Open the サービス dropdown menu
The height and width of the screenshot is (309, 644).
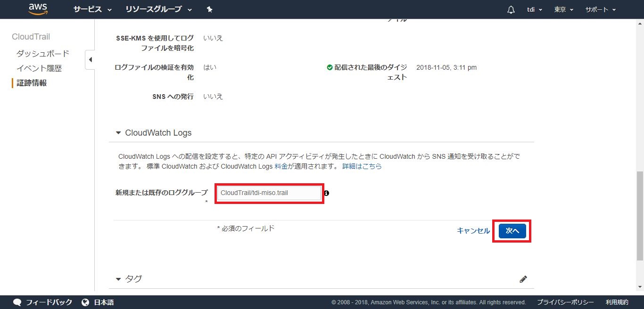(92, 9)
